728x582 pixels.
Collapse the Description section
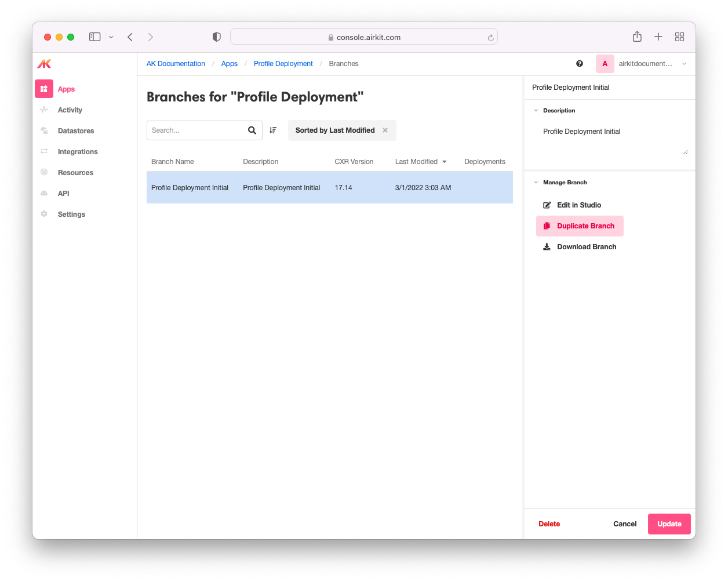pyautogui.click(x=536, y=111)
